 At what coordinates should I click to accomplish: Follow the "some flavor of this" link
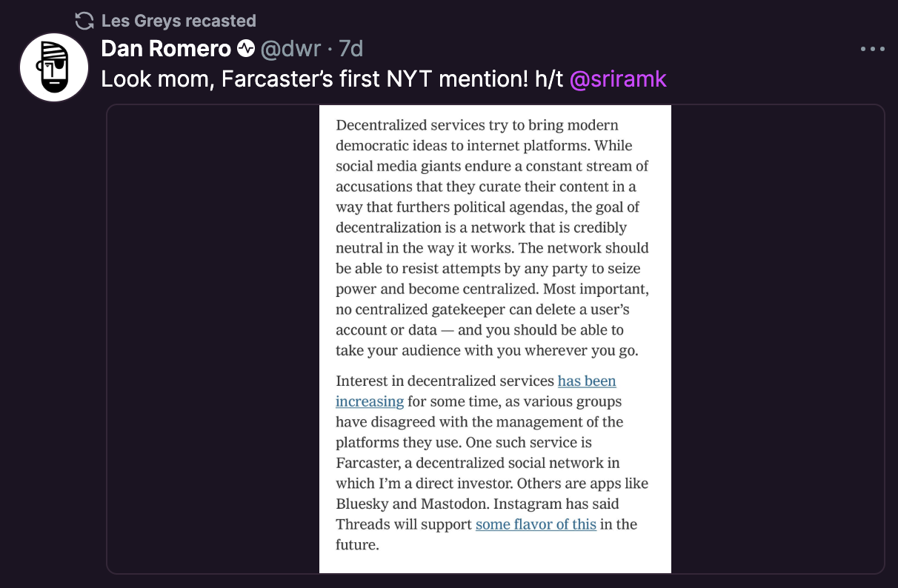(x=536, y=524)
